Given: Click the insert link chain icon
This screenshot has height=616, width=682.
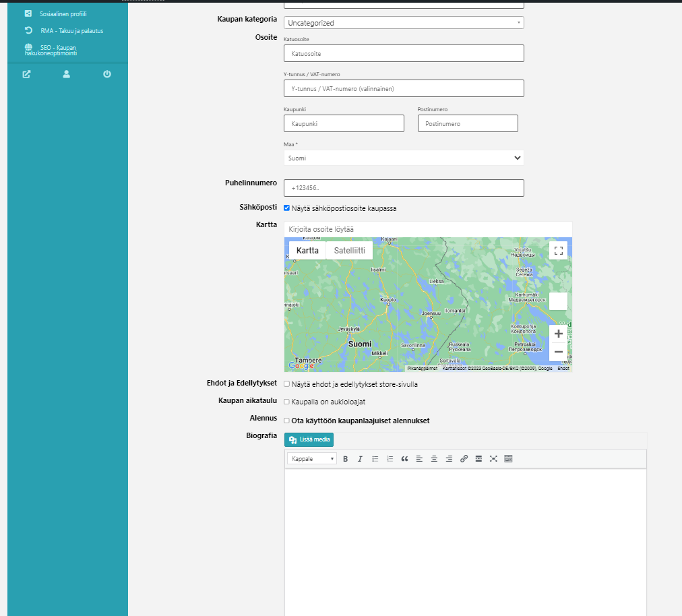Looking at the screenshot, I should [464, 459].
